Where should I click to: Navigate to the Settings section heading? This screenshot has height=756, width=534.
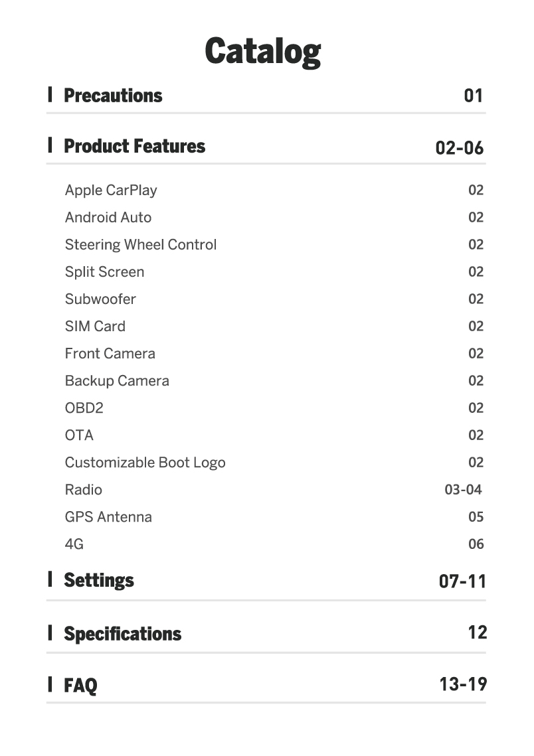point(99,581)
